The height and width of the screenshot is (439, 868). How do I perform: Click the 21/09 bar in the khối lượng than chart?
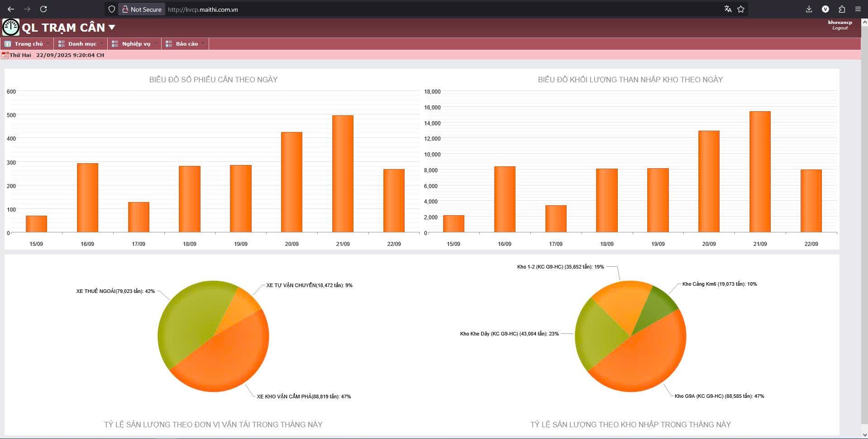(760, 172)
